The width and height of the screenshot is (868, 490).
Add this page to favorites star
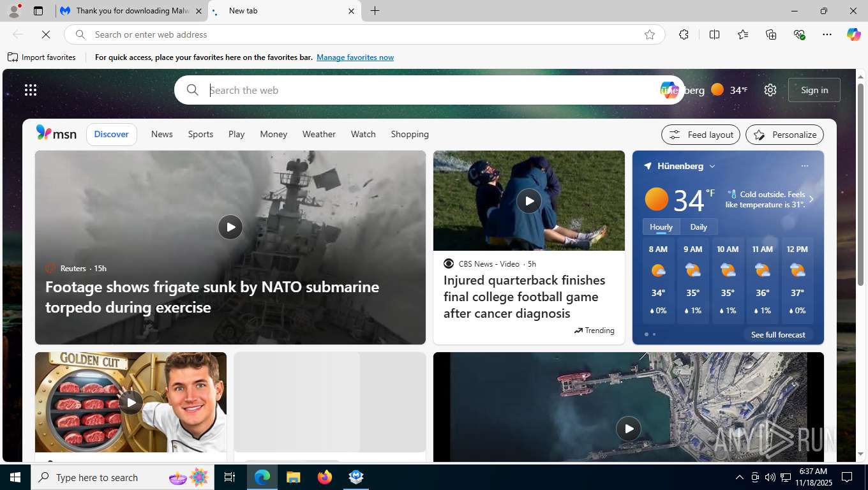click(x=650, y=34)
